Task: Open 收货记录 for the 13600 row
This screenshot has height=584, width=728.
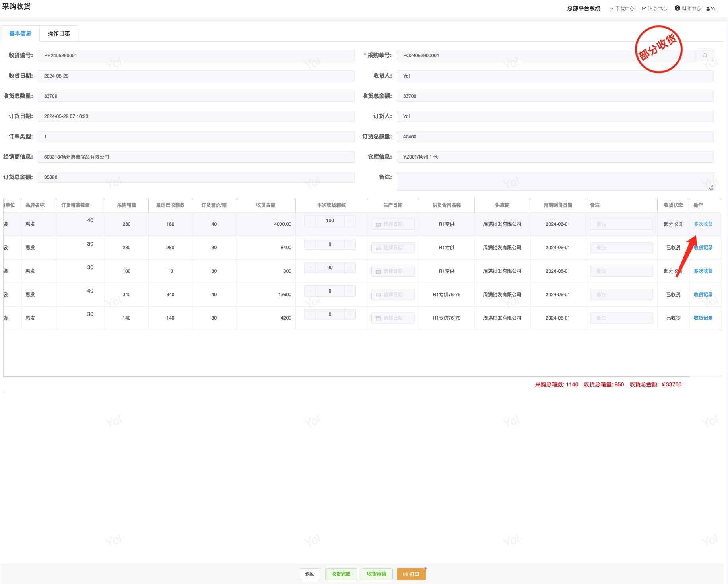Action: tap(703, 295)
